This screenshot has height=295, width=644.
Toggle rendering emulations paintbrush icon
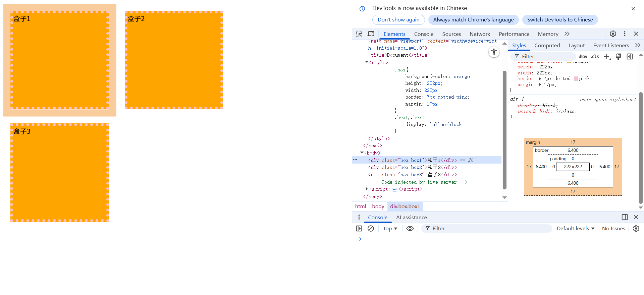(x=619, y=57)
